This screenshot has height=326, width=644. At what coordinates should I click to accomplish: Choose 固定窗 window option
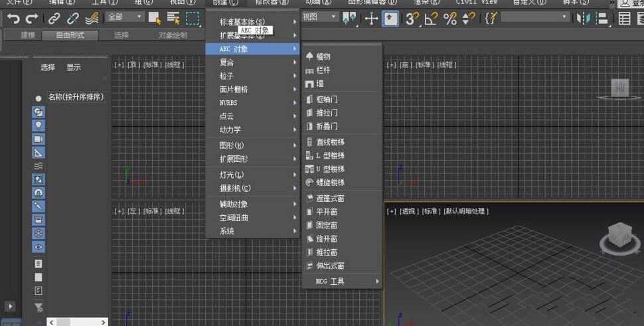tap(343, 225)
